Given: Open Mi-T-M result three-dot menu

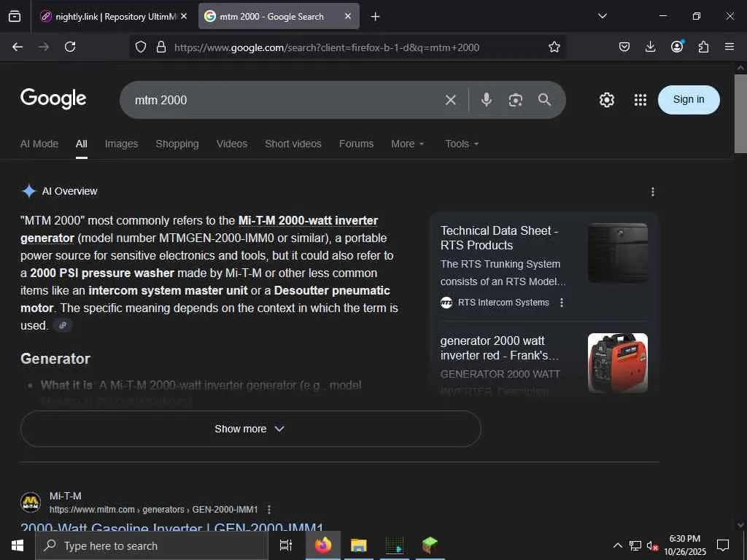Looking at the screenshot, I should pos(269,510).
